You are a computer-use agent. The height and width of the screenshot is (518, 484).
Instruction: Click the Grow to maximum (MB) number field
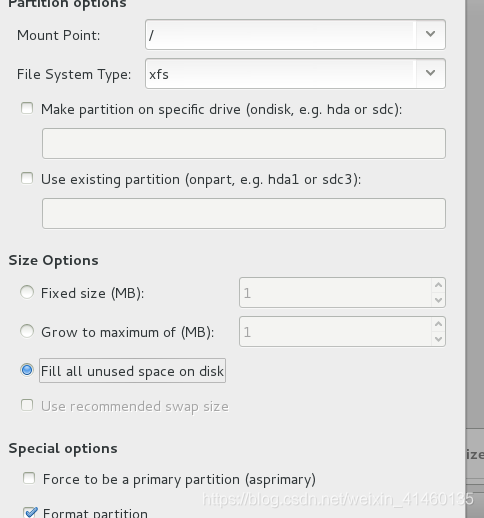click(335, 332)
